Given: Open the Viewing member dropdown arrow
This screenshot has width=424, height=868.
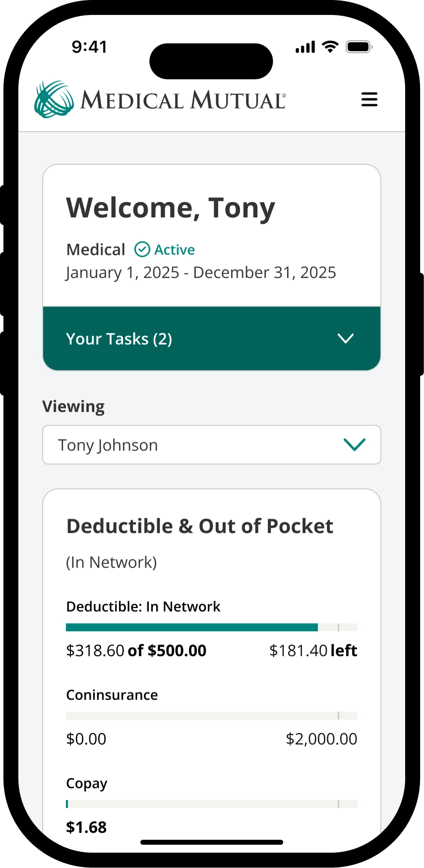Looking at the screenshot, I should click(354, 445).
